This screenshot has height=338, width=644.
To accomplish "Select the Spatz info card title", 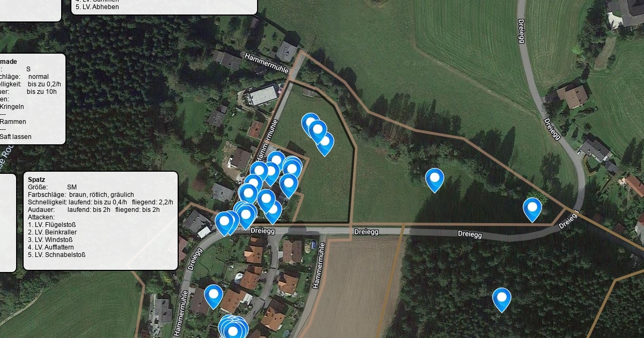I will [x=36, y=180].
